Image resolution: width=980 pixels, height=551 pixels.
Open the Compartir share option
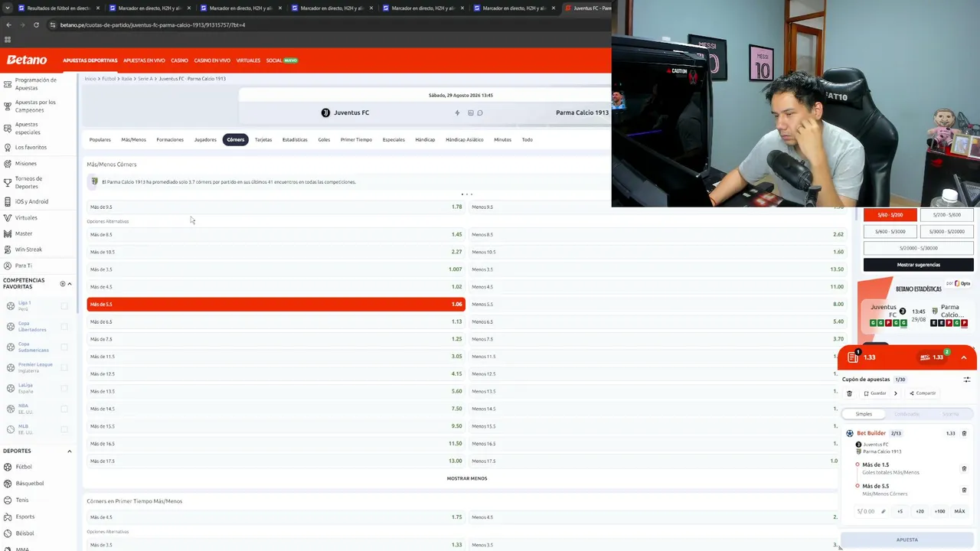tap(923, 393)
